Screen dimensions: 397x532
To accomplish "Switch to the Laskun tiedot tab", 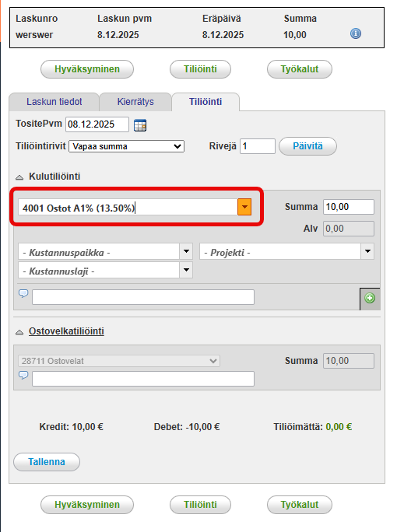I will (54, 102).
